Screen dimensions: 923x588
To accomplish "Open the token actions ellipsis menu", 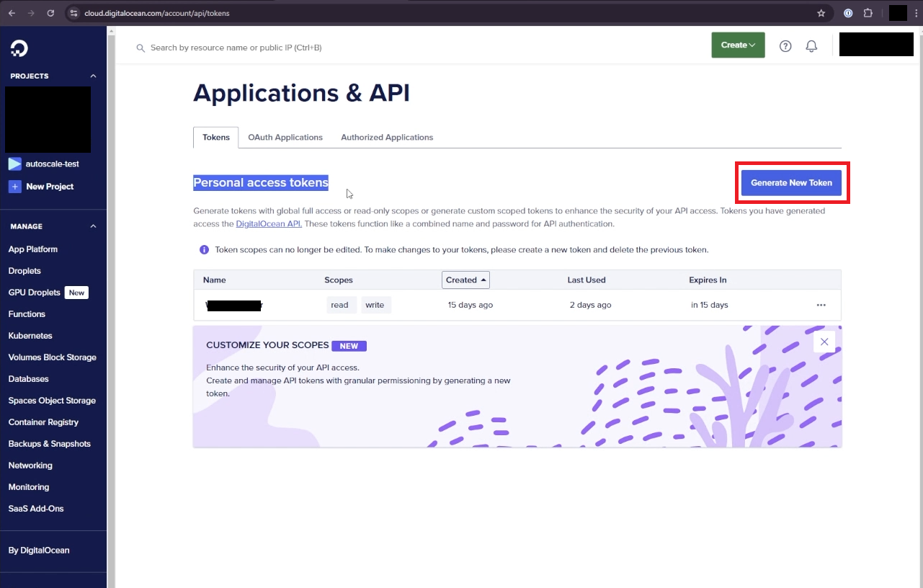I will (x=821, y=305).
